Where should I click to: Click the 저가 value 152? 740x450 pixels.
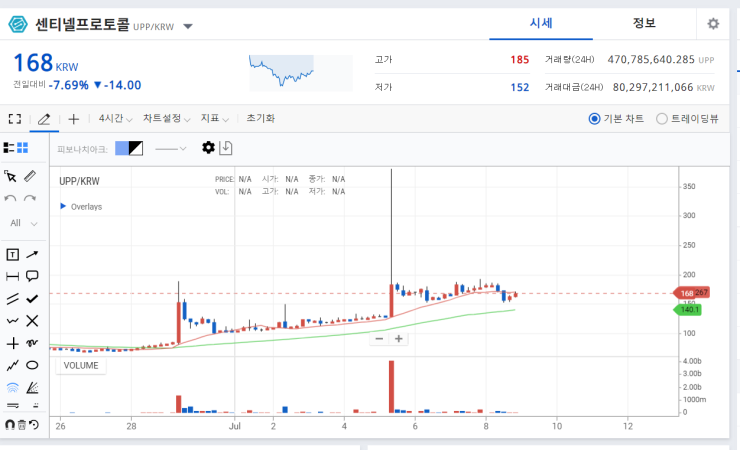pos(519,87)
